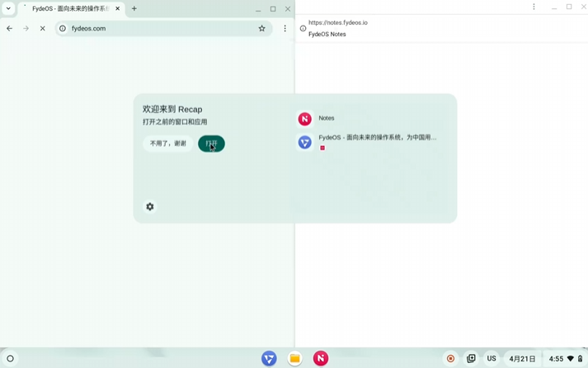Click the 'FydeOS Notes' title text

[x=327, y=34]
